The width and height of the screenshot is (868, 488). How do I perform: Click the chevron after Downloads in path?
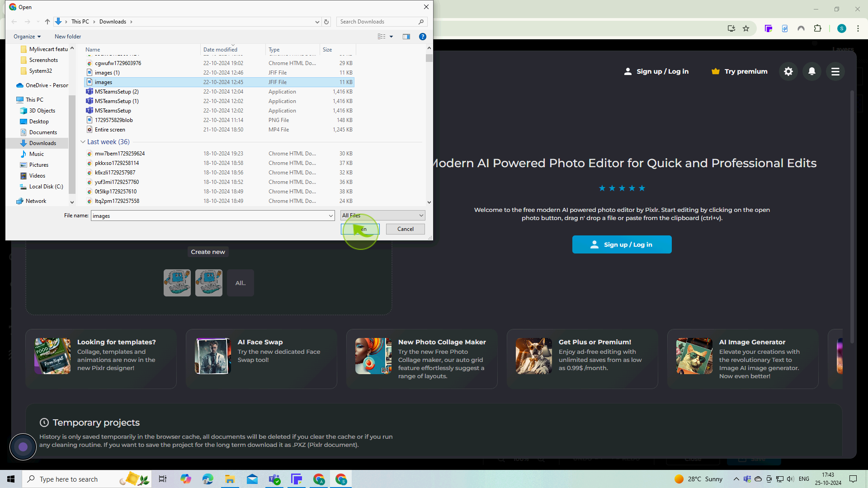[131, 22]
